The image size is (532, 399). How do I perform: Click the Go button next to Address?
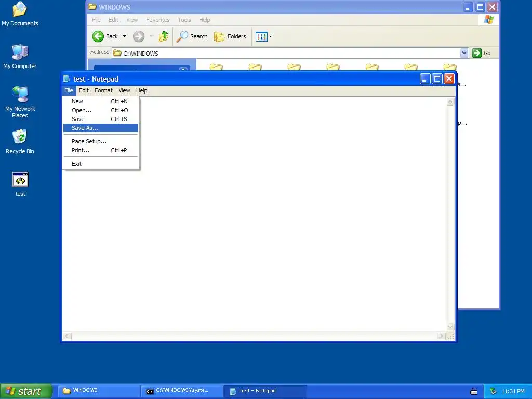tap(482, 53)
